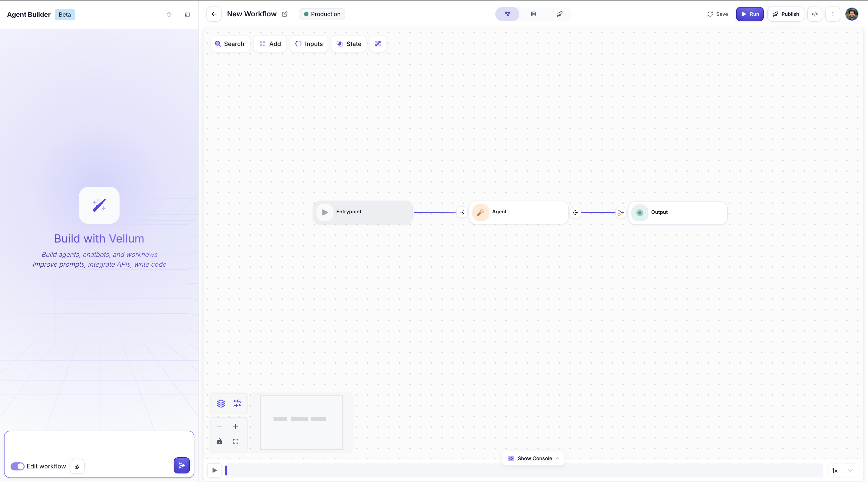Zoom in on the canvas
This screenshot has width=868, height=482.
(x=236, y=426)
